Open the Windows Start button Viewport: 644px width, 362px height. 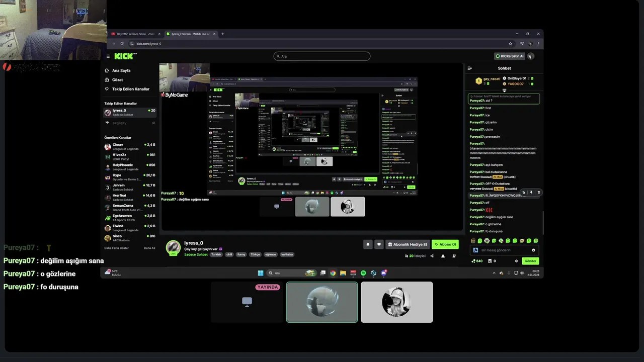(x=260, y=273)
